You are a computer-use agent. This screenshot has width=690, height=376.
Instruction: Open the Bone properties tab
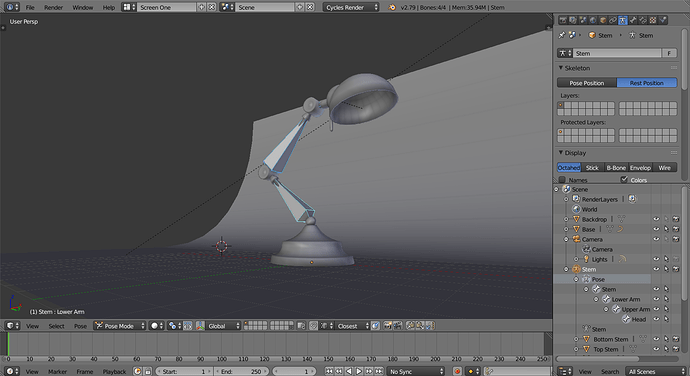click(x=633, y=20)
